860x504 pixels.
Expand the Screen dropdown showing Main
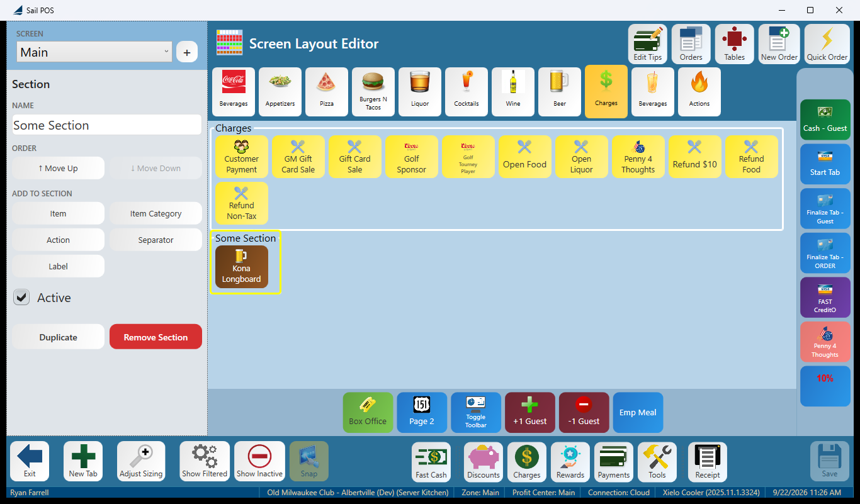coord(94,52)
